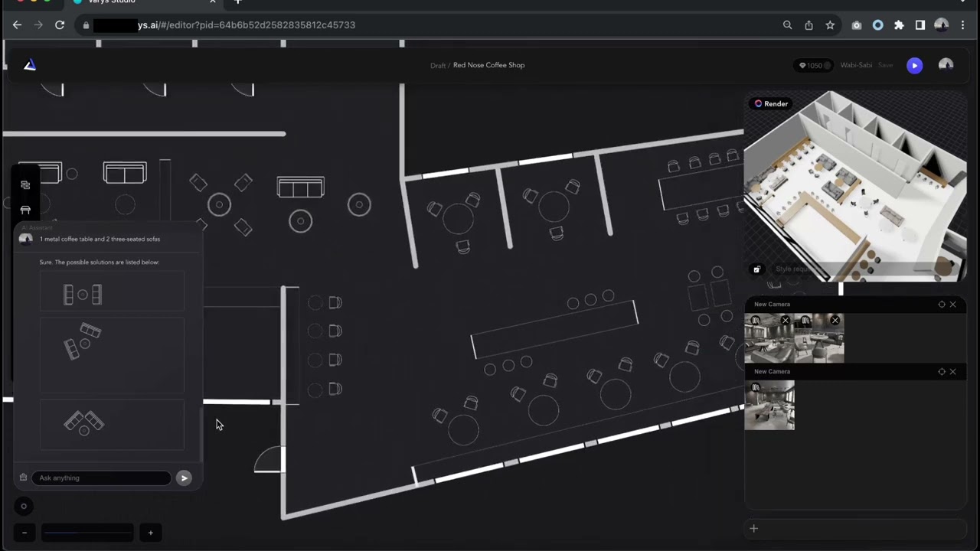Zoom in with the plus button
This screenshot has width=980, height=551.
tap(150, 533)
